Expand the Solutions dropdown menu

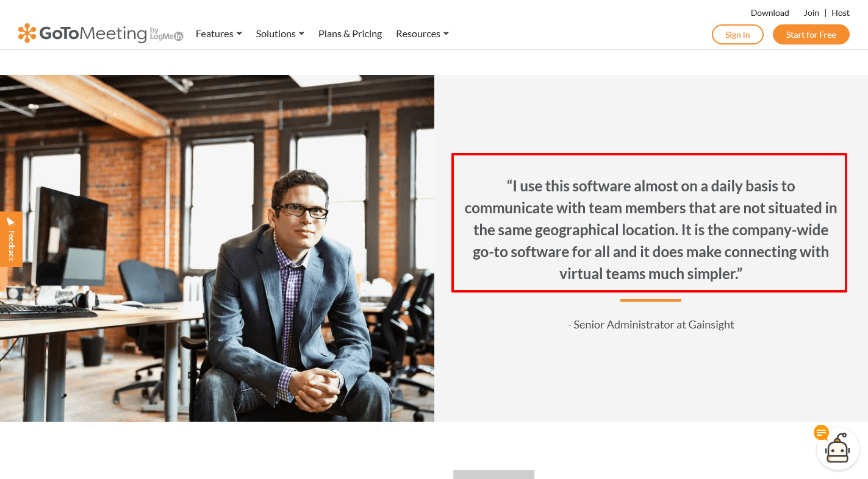click(x=280, y=34)
